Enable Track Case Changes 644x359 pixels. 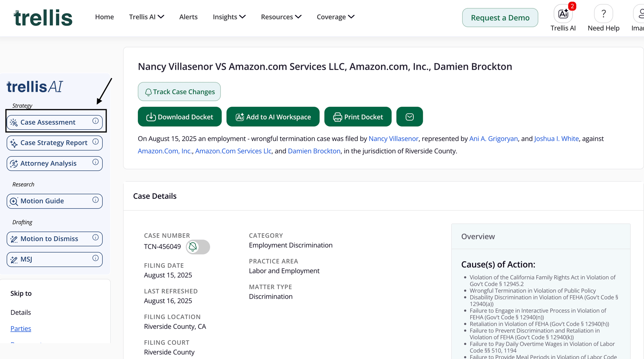click(x=179, y=91)
